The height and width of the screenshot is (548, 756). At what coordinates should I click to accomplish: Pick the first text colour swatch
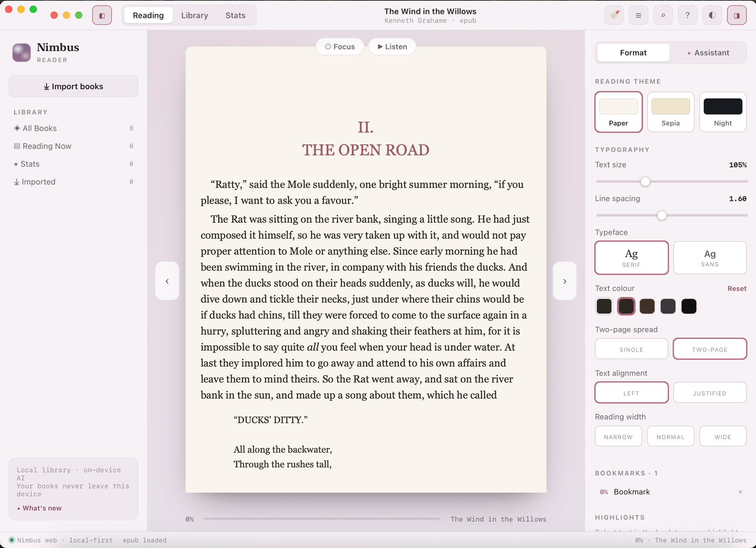pyautogui.click(x=604, y=306)
